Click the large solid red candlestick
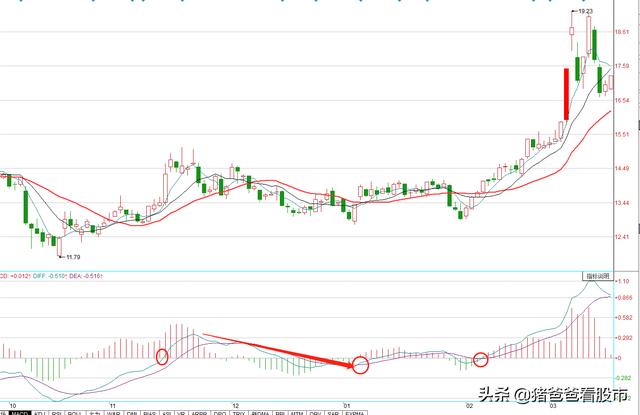 (566, 94)
